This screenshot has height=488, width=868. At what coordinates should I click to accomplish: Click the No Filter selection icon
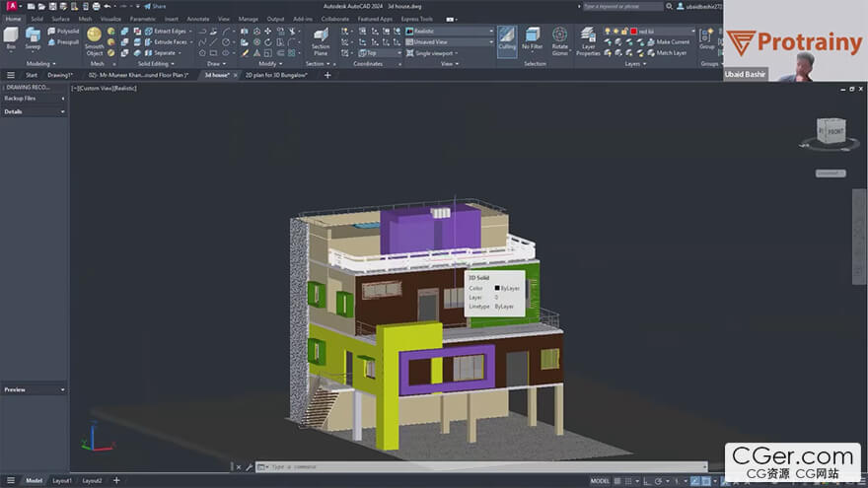(x=532, y=38)
